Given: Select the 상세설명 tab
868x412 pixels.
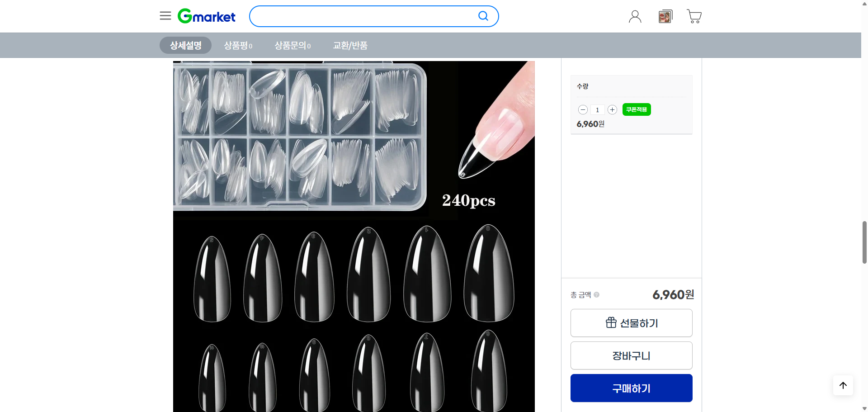Looking at the screenshot, I should [186, 45].
